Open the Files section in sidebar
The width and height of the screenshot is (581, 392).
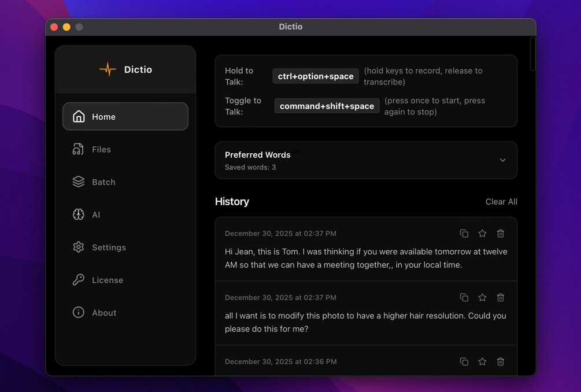125,149
